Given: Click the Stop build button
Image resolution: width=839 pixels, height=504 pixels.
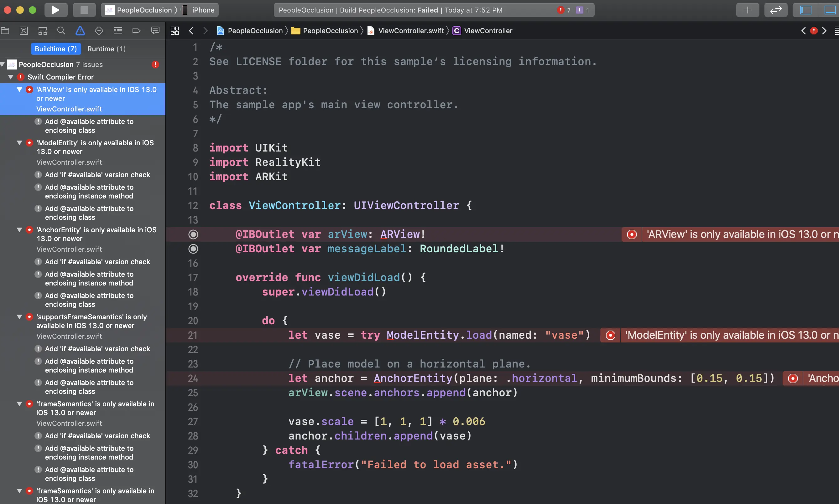Looking at the screenshot, I should 84,10.
